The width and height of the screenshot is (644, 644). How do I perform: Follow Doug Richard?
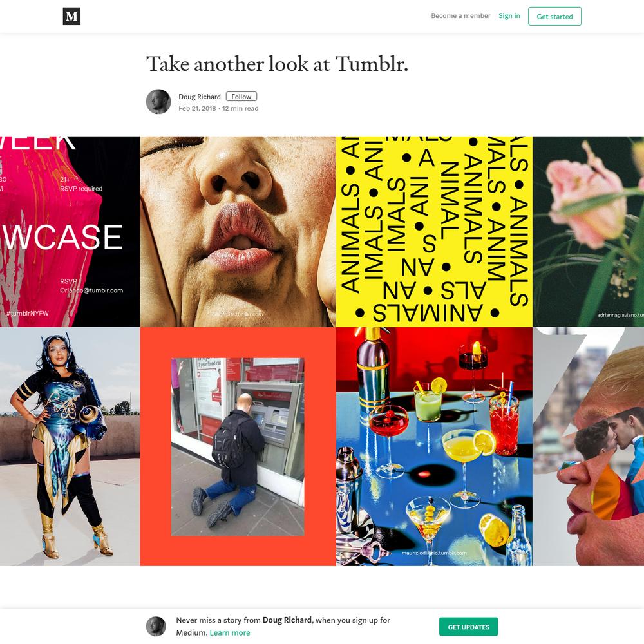241,97
